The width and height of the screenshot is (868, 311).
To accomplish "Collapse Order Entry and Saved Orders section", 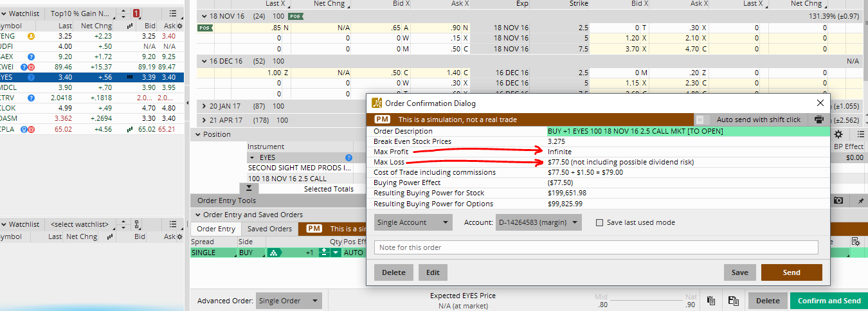I will pos(198,215).
